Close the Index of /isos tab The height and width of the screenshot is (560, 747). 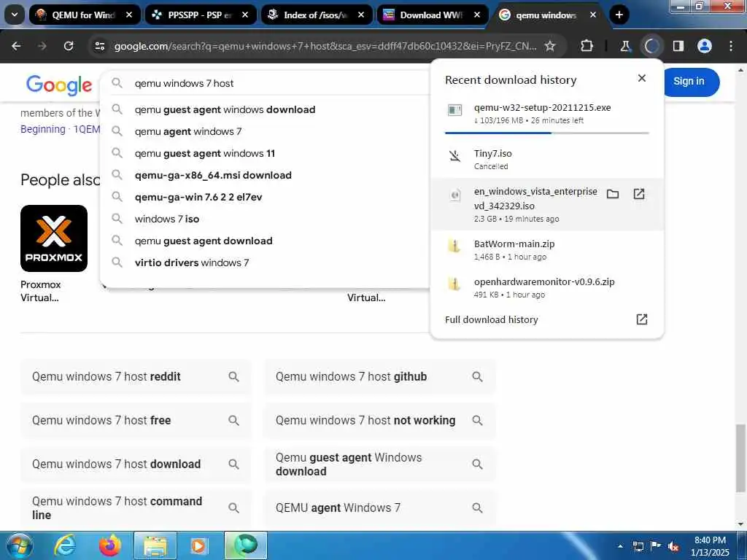pos(360,15)
